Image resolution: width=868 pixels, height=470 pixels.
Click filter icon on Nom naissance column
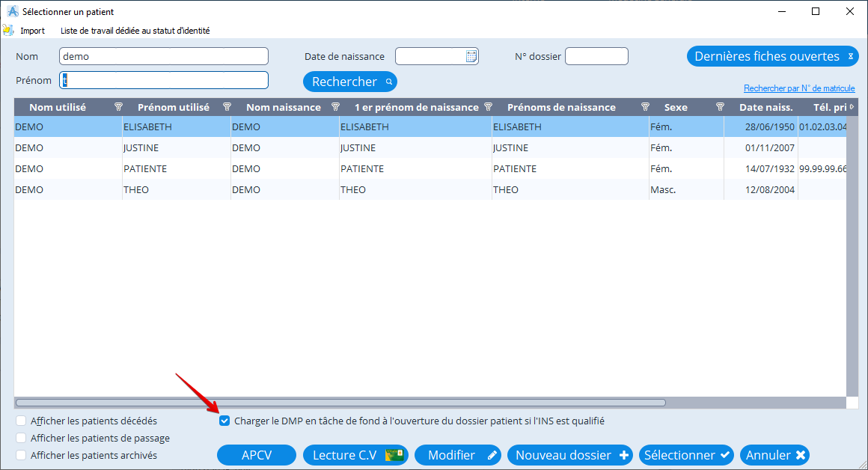[336, 107]
